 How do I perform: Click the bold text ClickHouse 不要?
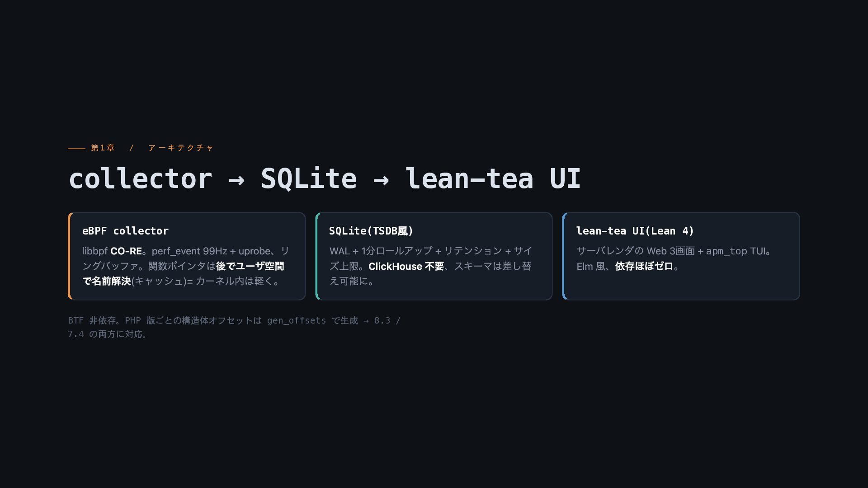[406, 266]
